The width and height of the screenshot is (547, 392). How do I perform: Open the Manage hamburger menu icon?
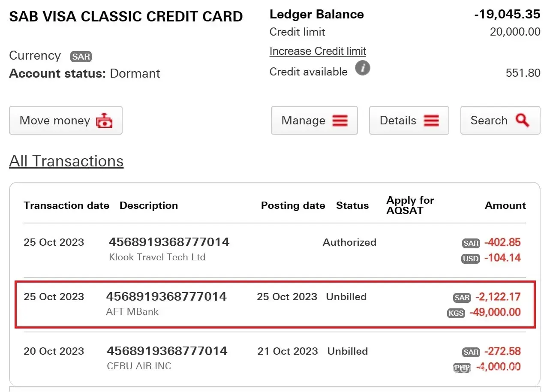[x=340, y=121]
